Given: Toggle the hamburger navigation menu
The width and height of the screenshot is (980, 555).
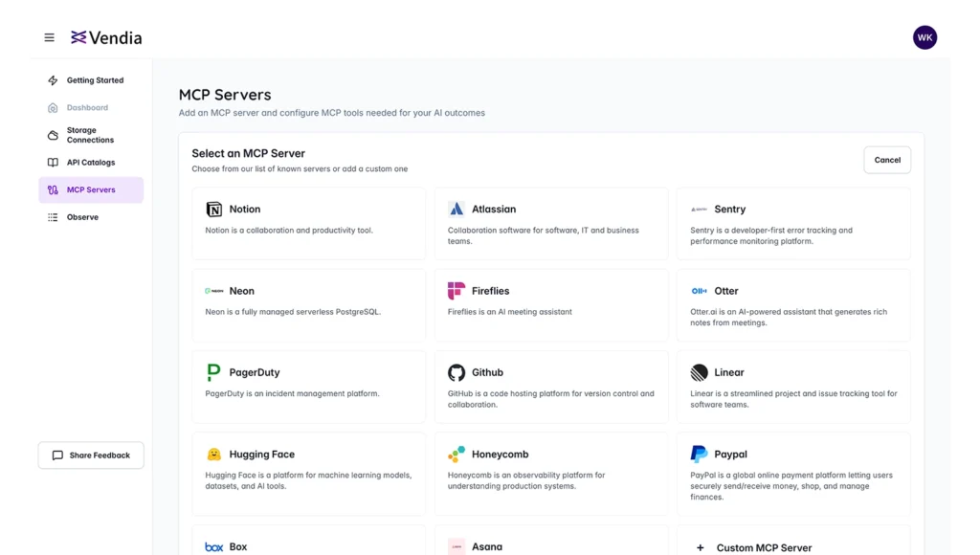Looking at the screenshot, I should click(49, 37).
